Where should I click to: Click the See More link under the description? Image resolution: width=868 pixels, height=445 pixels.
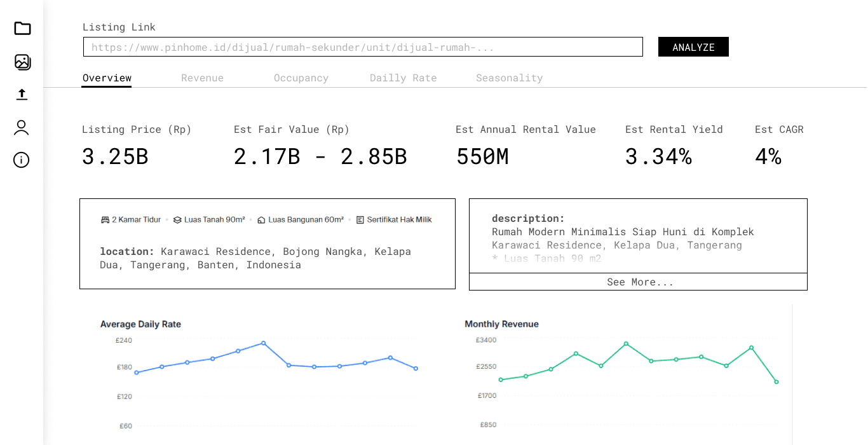pyautogui.click(x=638, y=282)
